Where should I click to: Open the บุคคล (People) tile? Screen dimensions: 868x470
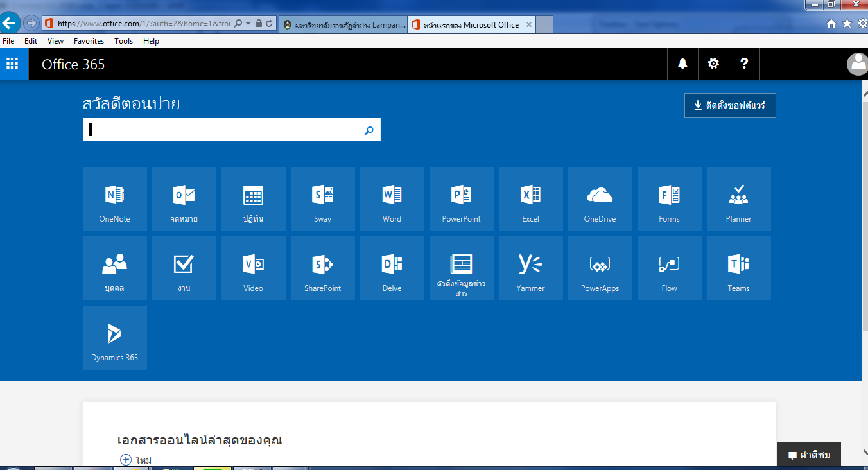pyautogui.click(x=115, y=268)
